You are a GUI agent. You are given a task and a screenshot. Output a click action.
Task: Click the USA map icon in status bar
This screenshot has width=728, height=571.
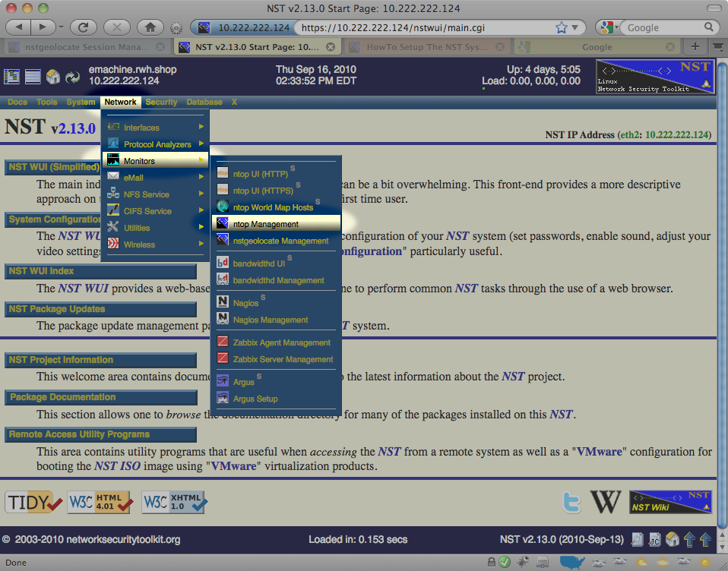coord(571,563)
